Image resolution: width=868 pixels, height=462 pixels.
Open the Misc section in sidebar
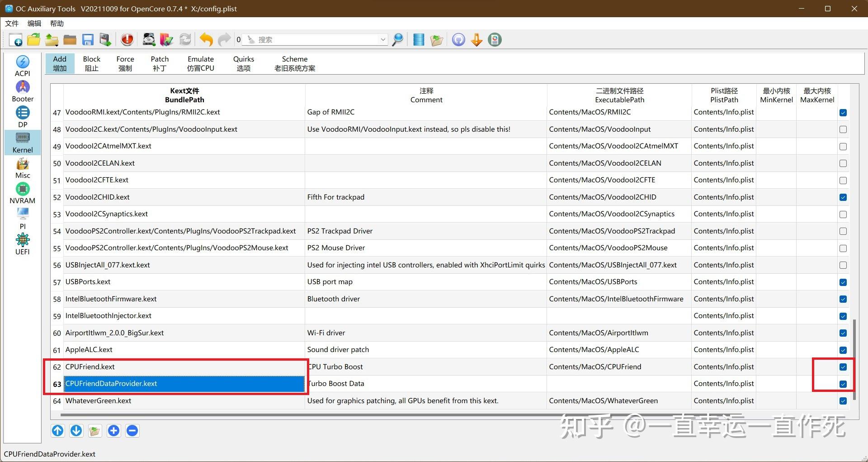coord(23,168)
